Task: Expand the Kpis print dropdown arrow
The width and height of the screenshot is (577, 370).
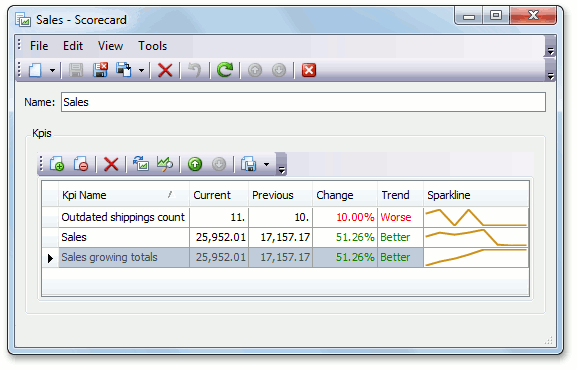Action: [266, 164]
